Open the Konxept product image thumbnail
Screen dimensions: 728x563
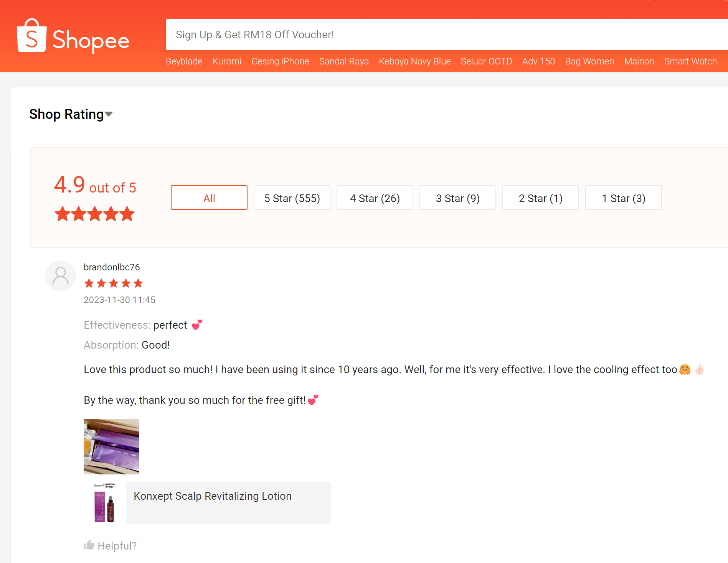(104, 503)
